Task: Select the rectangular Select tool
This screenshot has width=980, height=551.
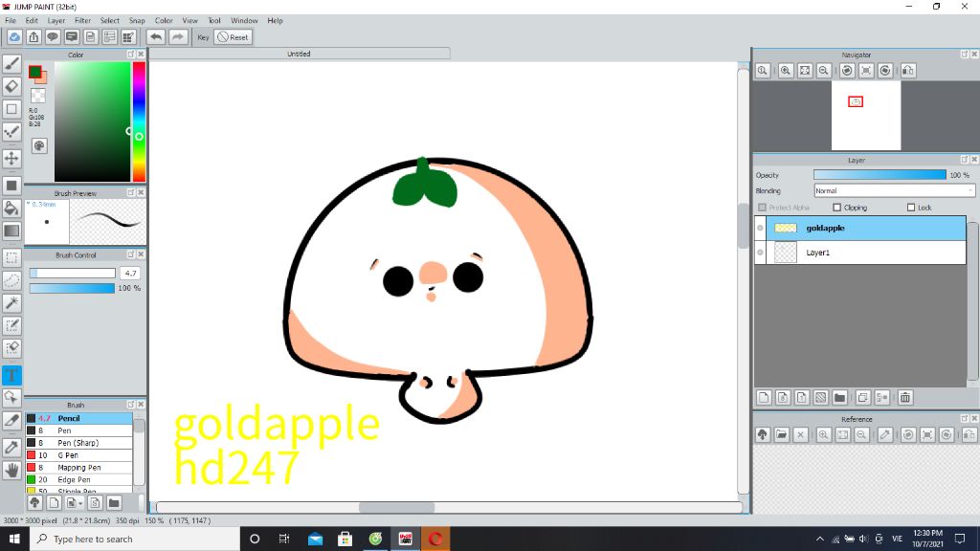Action: click(11, 257)
